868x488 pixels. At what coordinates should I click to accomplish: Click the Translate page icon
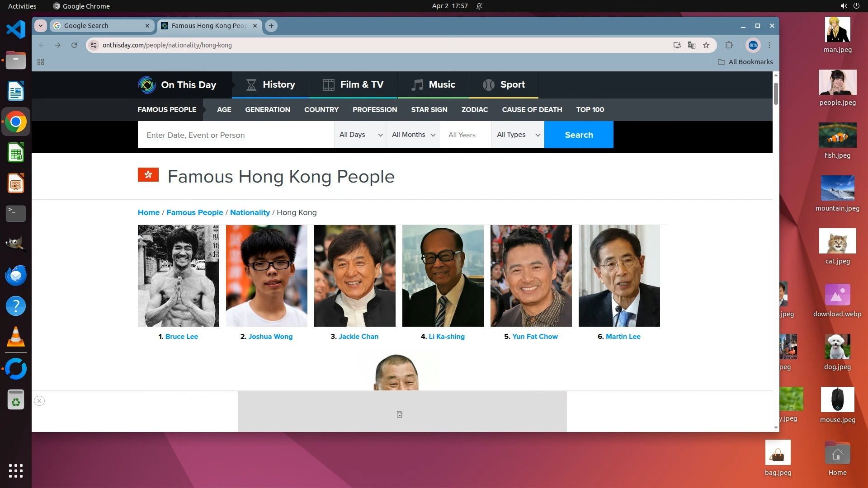tap(691, 45)
